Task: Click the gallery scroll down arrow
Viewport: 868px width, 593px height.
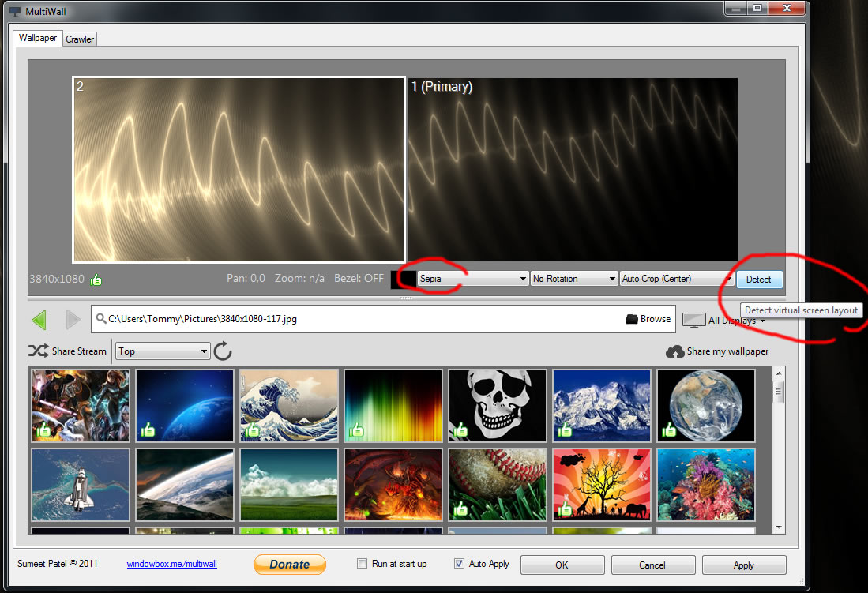Action: click(778, 527)
